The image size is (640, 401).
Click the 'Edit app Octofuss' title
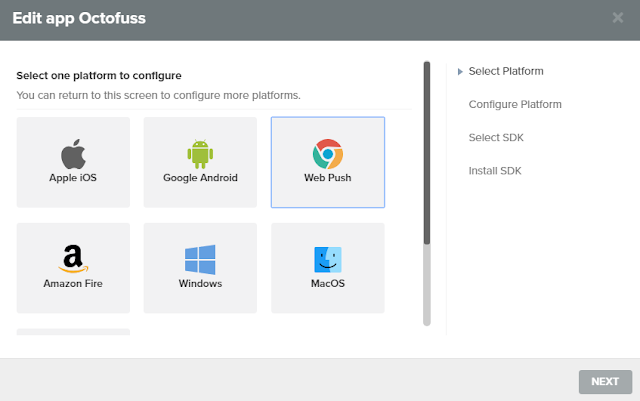(x=79, y=18)
